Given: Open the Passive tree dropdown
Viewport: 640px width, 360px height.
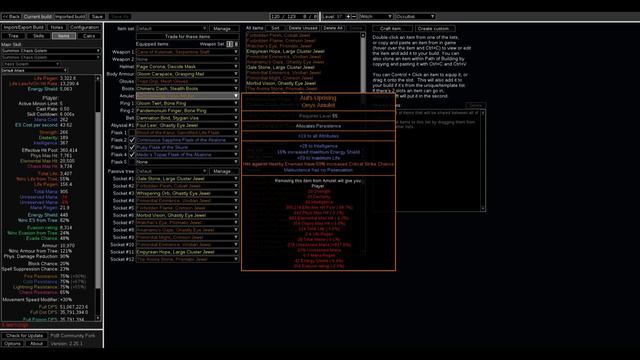Looking at the screenshot, I should click(x=171, y=171).
